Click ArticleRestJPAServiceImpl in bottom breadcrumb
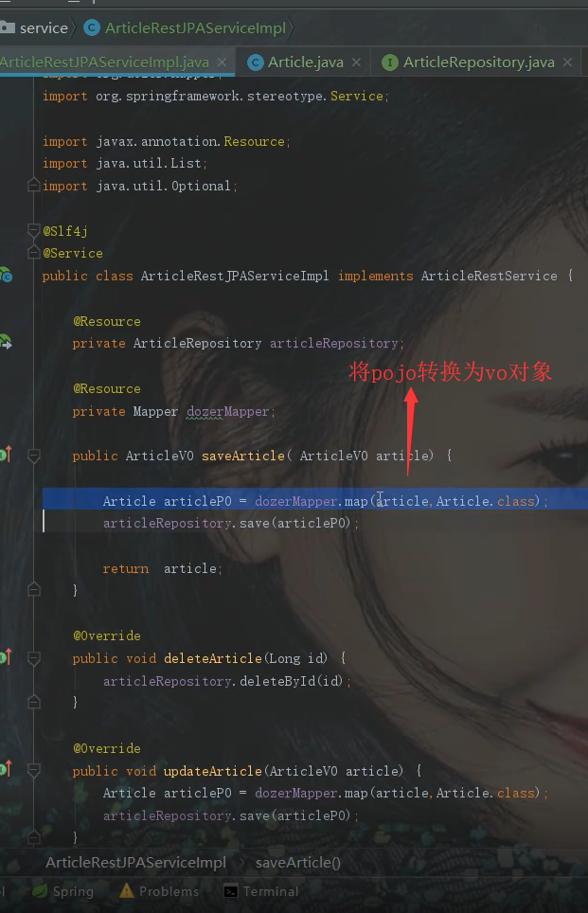Viewport: 588px width, 913px height. [135, 863]
